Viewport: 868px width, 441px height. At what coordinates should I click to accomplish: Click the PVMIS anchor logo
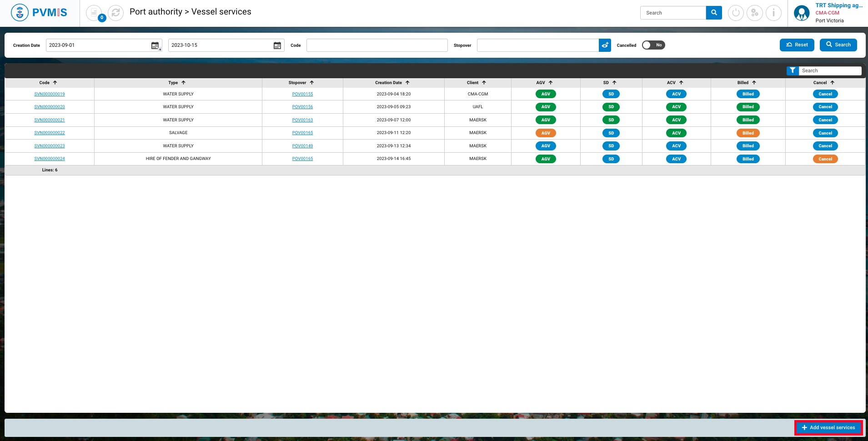(x=20, y=13)
